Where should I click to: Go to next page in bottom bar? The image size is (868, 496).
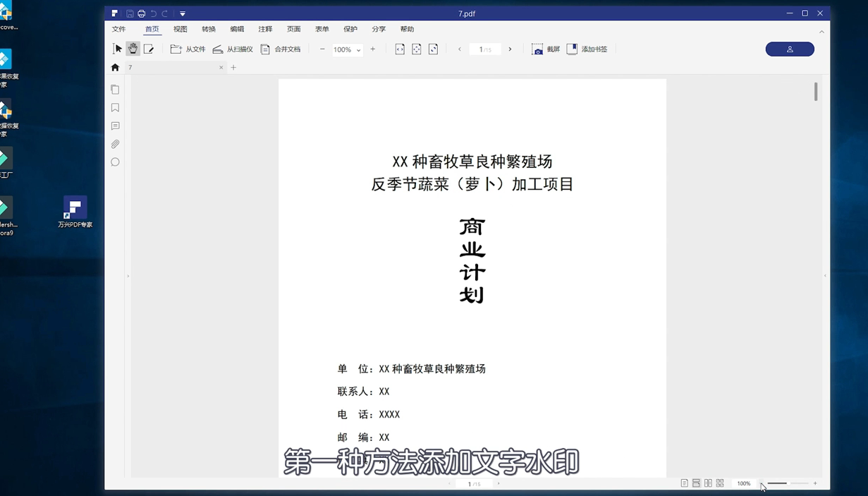click(x=499, y=484)
